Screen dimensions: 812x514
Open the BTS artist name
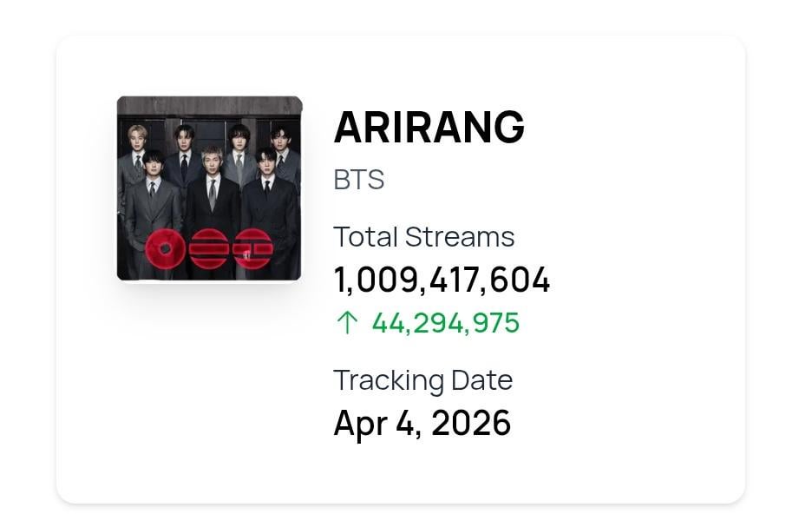[x=358, y=180]
